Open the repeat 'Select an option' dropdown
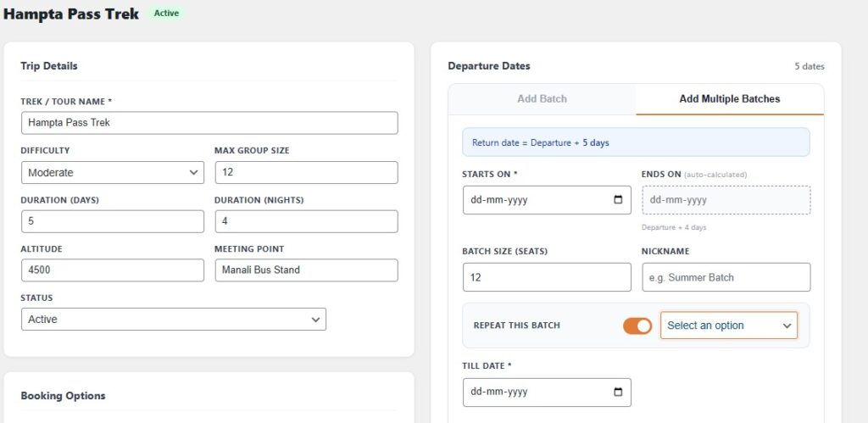This screenshot has height=423, width=868. click(728, 326)
